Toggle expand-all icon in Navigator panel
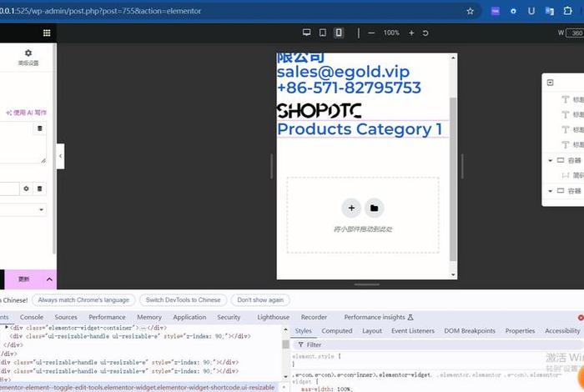 click(550, 83)
